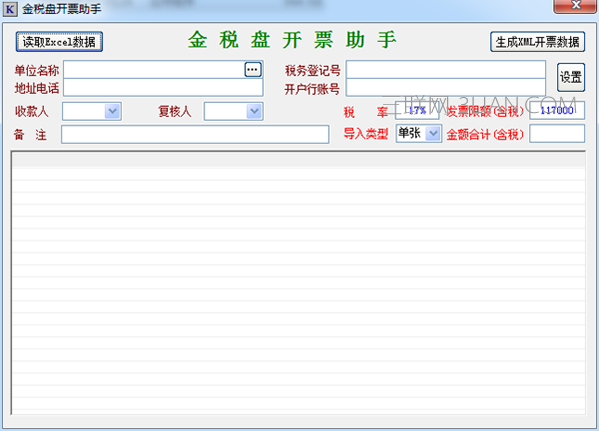The image size is (599, 431).
Task: Click the K application icon in title bar
Action: (10, 9)
